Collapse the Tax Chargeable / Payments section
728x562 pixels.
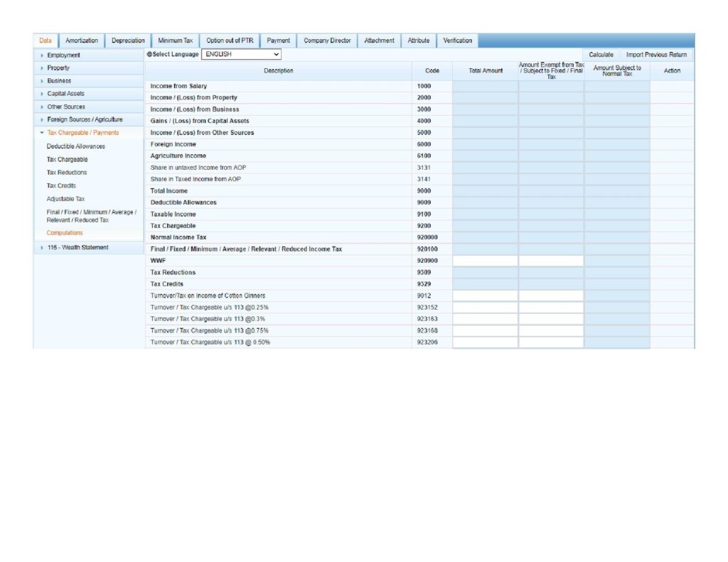point(82,133)
